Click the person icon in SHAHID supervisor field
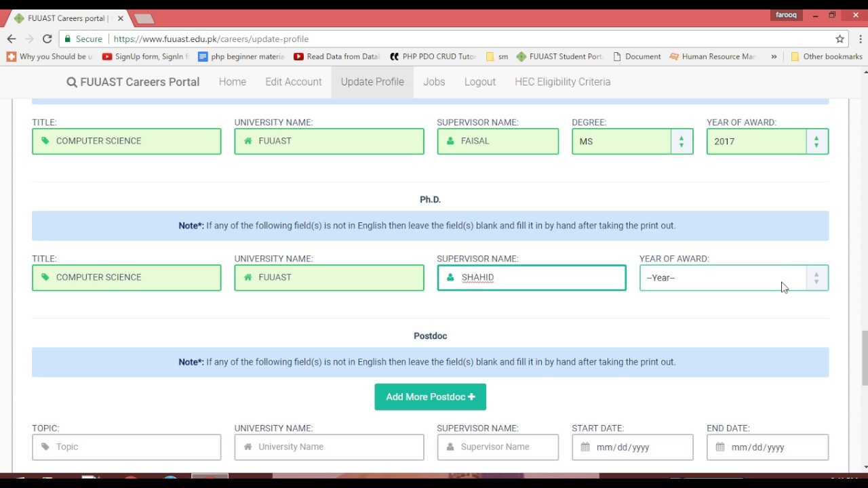Image resolution: width=868 pixels, height=488 pixels. pos(450,277)
